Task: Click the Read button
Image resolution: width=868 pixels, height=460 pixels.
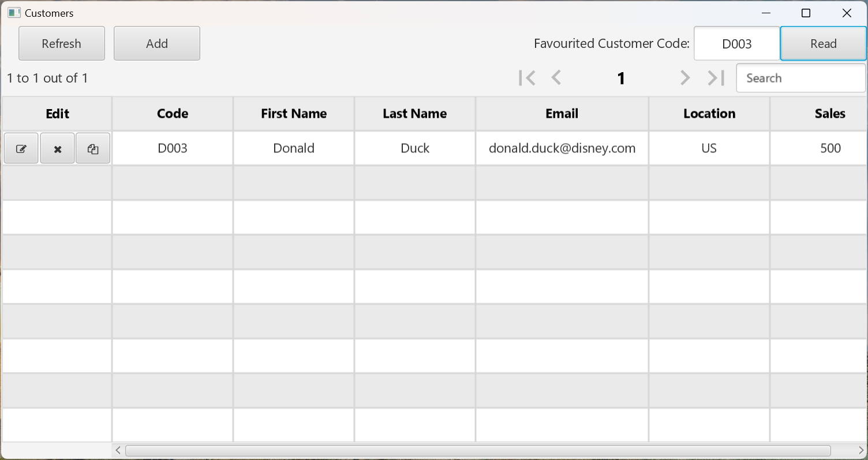Action: [x=823, y=44]
